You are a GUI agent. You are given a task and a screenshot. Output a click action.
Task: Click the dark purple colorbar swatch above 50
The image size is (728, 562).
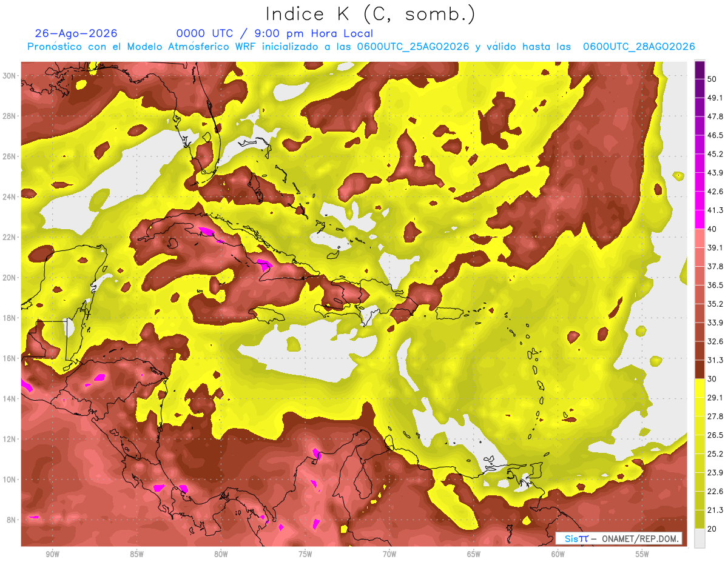pos(699,70)
